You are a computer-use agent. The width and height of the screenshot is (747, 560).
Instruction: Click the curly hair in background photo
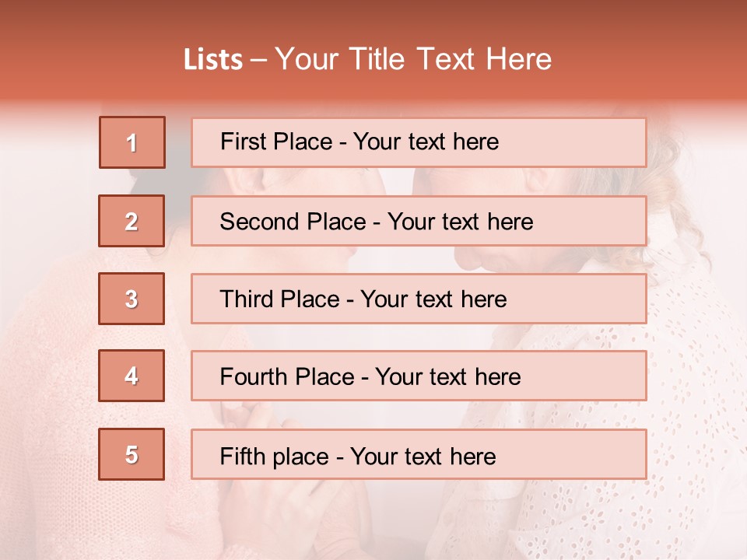(685, 194)
